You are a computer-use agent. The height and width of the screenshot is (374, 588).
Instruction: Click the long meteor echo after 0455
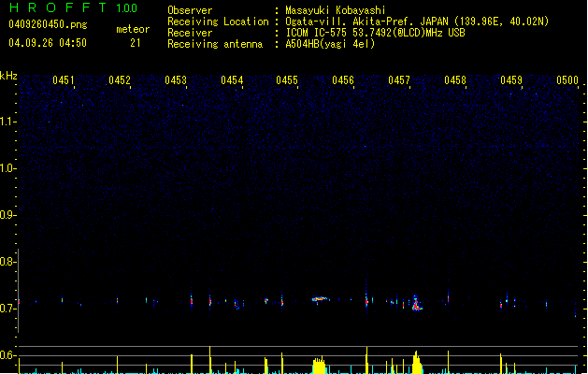[x=320, y=299]
